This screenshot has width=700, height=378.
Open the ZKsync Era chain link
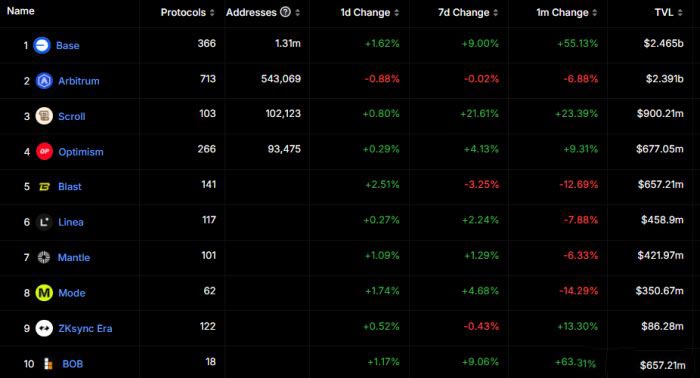coord(85,328)
